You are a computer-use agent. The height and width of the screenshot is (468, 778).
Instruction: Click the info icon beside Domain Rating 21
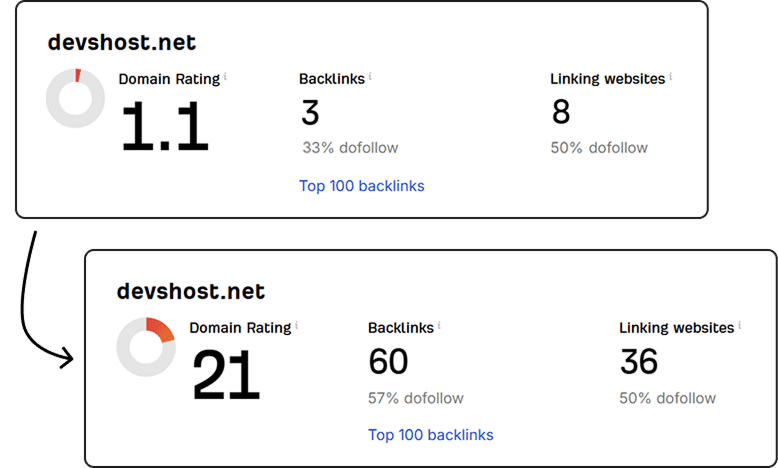coord(297,325)
